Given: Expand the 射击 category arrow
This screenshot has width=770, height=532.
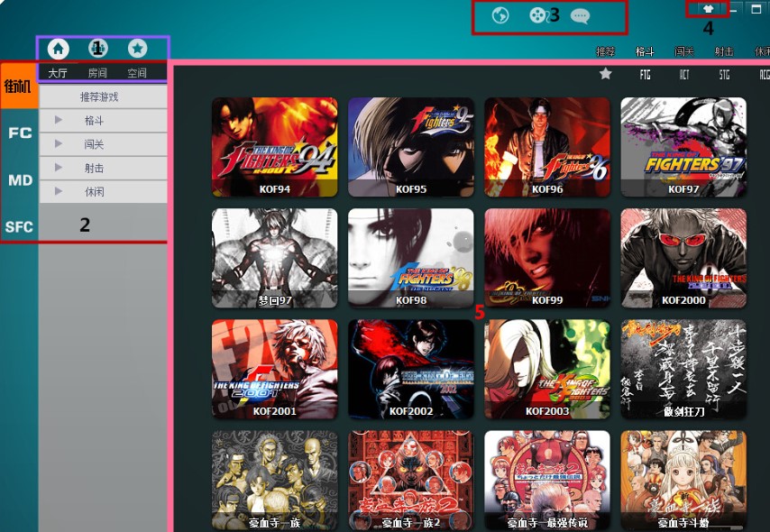Looking at the screenshot, I should click(59, 168).
